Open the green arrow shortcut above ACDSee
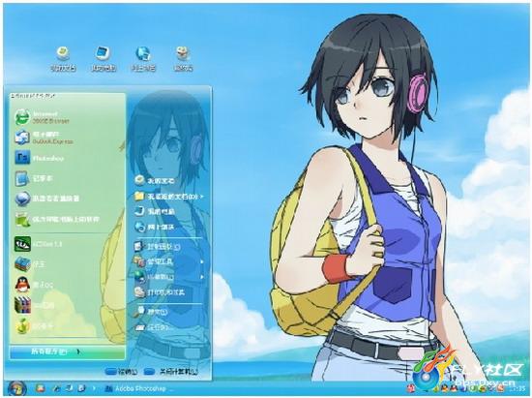532x398 pixels. [x=57, y=220]
